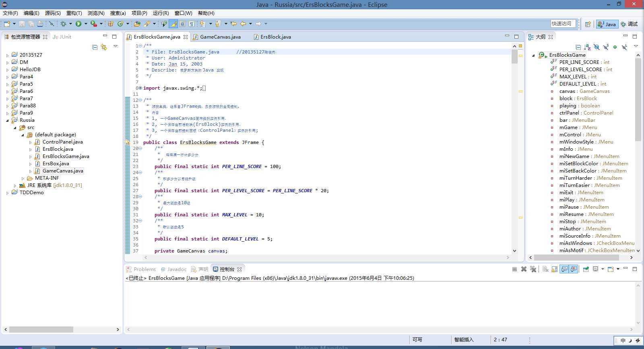
Task: Expand the JRE 系统库 library node
Action: (x=15, y=186)
